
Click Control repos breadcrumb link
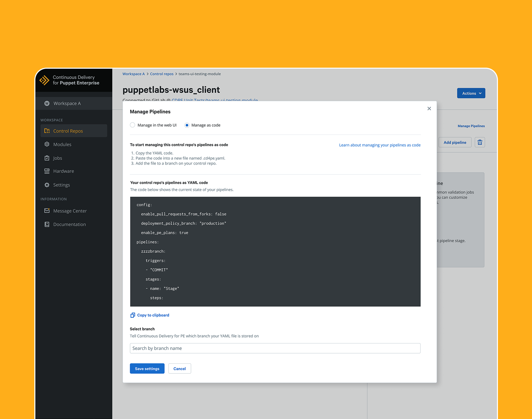(162, 74)
